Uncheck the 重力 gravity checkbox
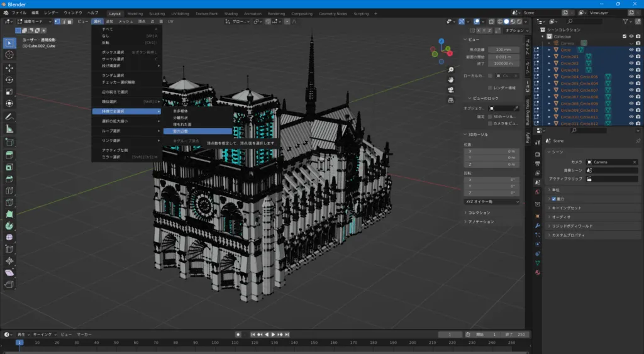The width and height of the screenshot is (644, 354). [x=553, y=199]
